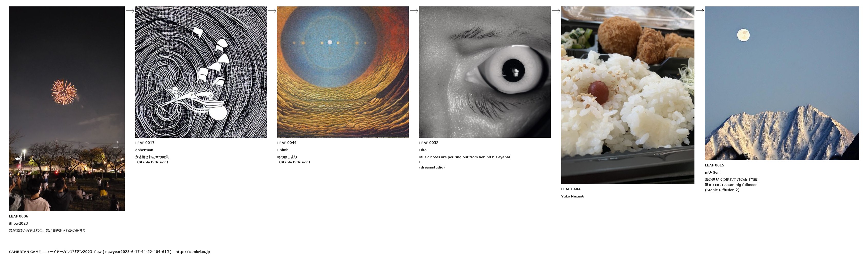Click the LEAF 0615 label
The height and width of the screenshot is (258, 868).
point(714,165)
